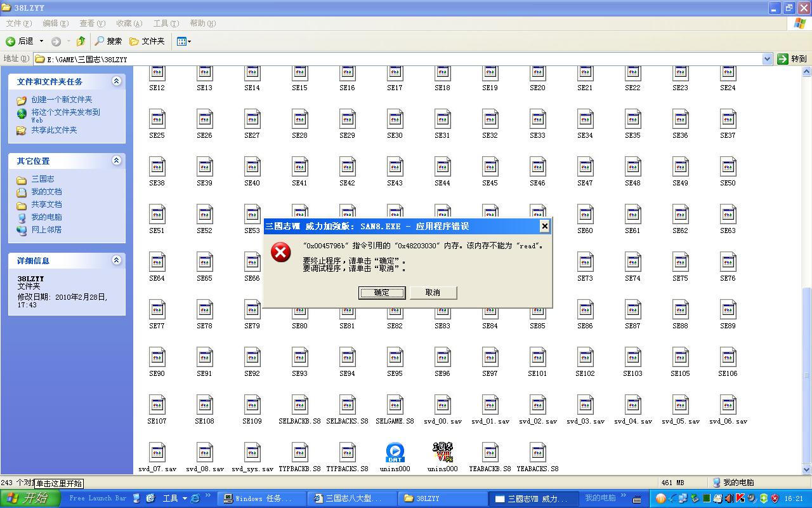Collapse the 其它位置 panel
Viewport: 812px width, 508px height.
tap(116, 161)
